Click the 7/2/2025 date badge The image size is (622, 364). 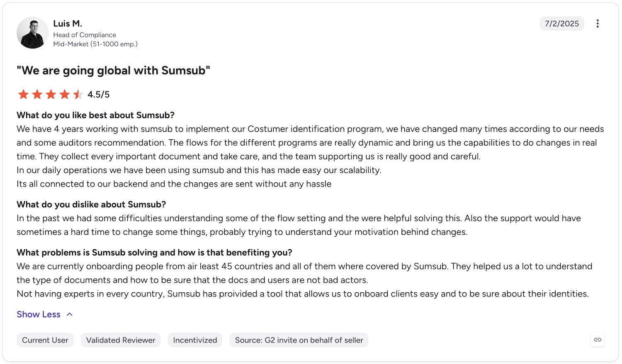click(x=562, y=24)
